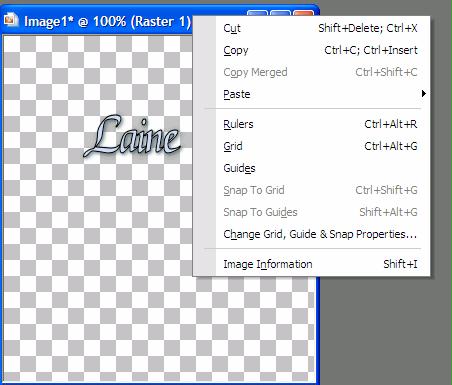This screenshot has width=452, height=385.
Task: Select Copy in the context menu
Action: click(312, 50)
